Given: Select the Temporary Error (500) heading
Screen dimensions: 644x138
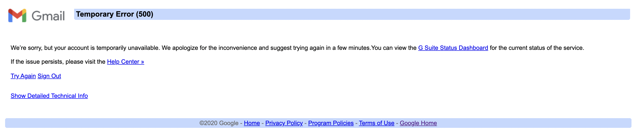Looking at the screenshot, I should click(114, 14).
